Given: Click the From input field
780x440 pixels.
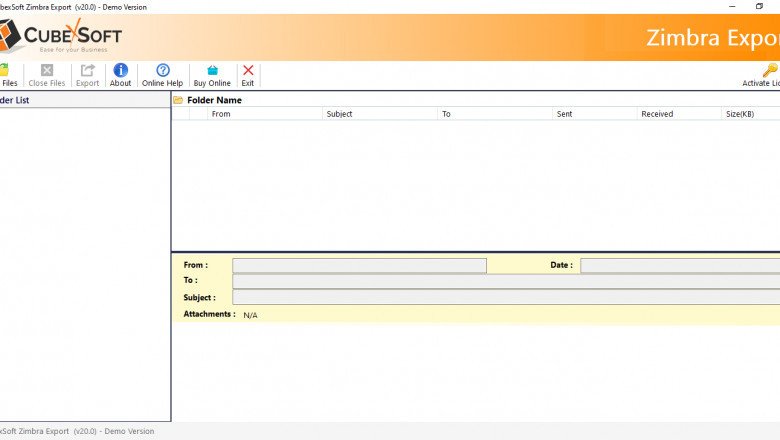Looking at the screenshot, I should click(x=360, y=265).
